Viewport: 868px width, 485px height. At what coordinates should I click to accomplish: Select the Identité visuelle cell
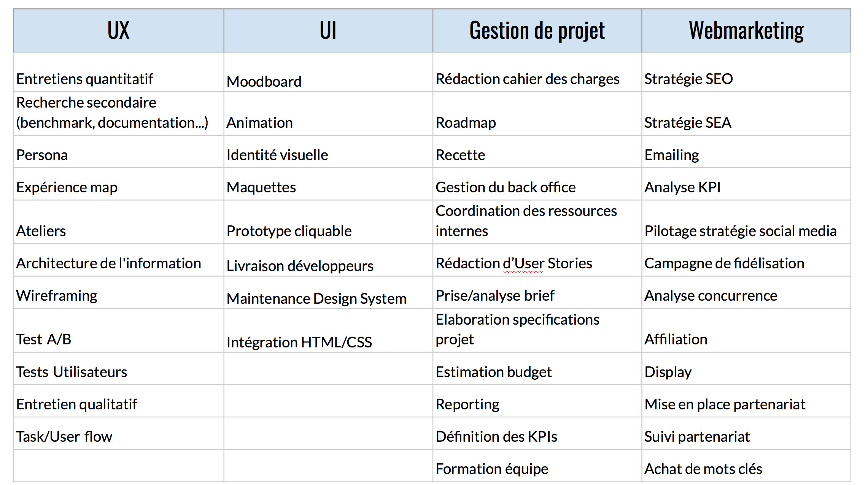tap(328, 152)
